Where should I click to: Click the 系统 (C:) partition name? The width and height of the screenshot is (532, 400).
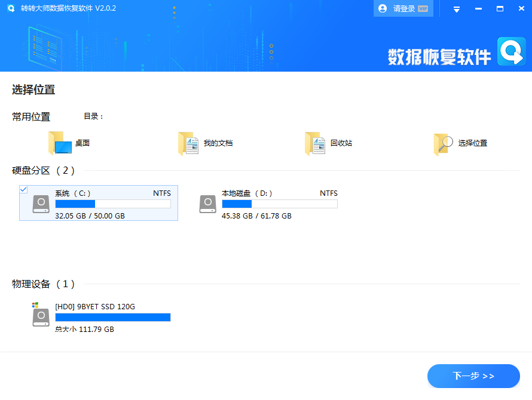(x=72, y=193)
